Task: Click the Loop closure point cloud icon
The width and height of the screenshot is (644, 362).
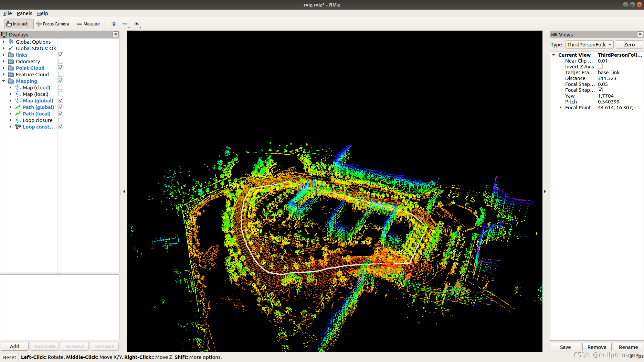Action: (18, 120)
